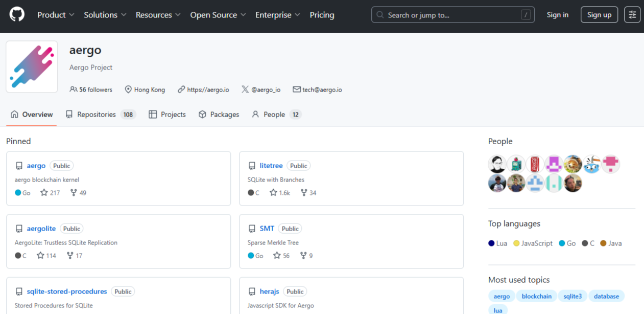This screenshot has height=314, width=644.
Task: Click the tech@aergo.io email link
Action: tap(322, 89)
